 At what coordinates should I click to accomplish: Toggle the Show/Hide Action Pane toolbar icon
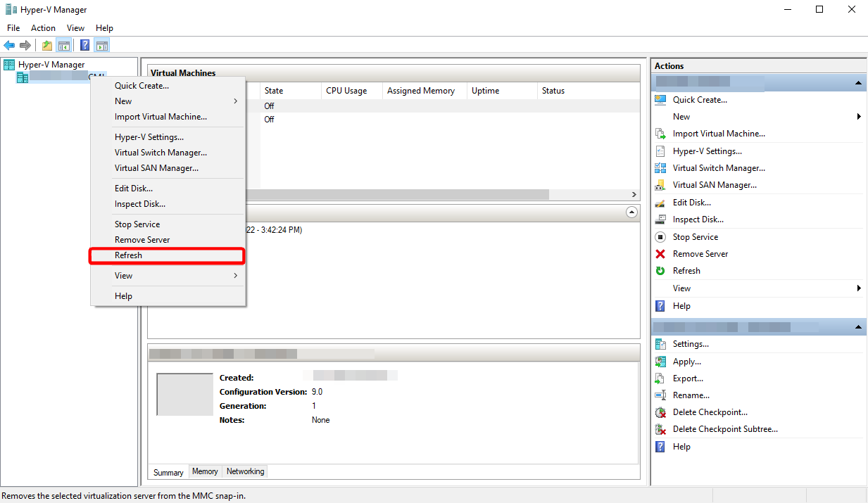[102, 46]
